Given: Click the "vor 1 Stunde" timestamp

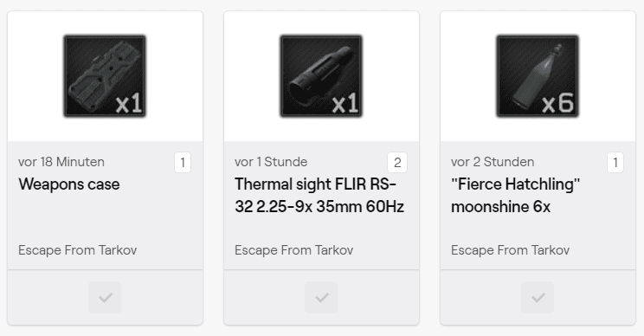Looking at the screenshot, I should [x=271, y=162].
